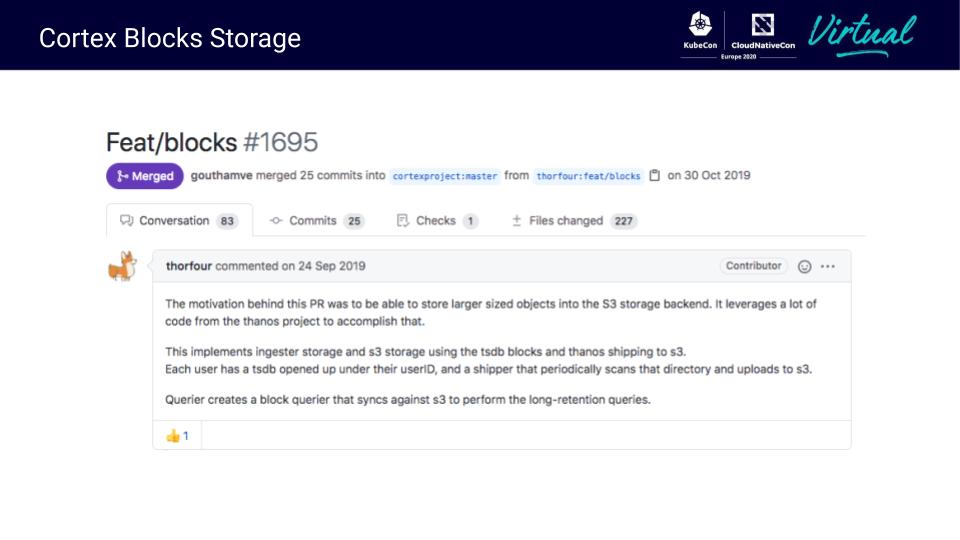Select the Checks tab
This screenshot has width=960, height=540.
click(x=437, y=221)
